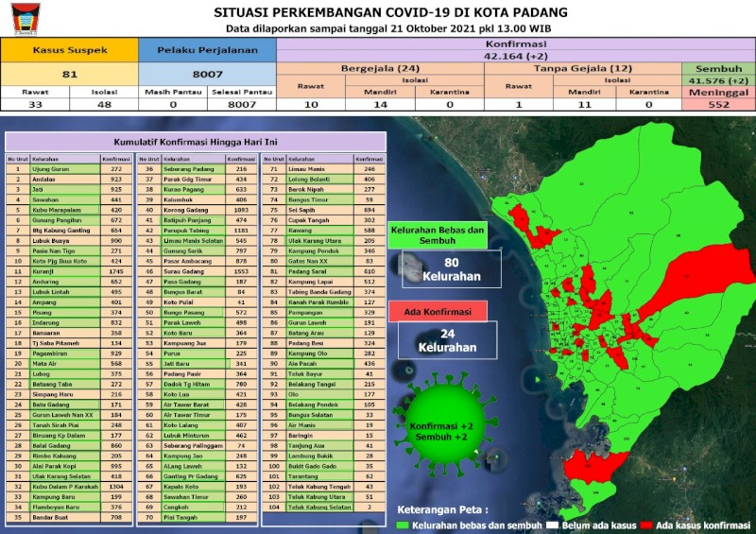Screen dimensions: 756x534
Task: Click Jati's confirmed count 925
Action: click(116, 190)
